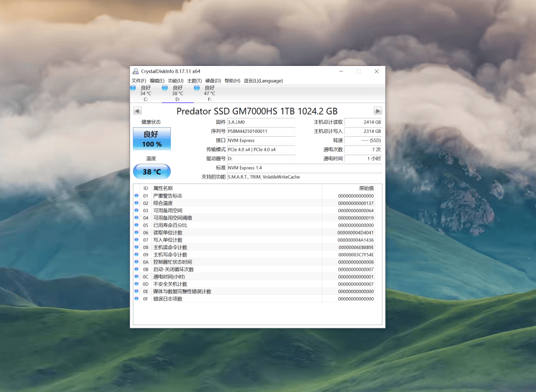Viewport: 536px width, 392px height.
Task: Click status dot for attribute 08 主机读命令计数
Action: click(136, 247)
